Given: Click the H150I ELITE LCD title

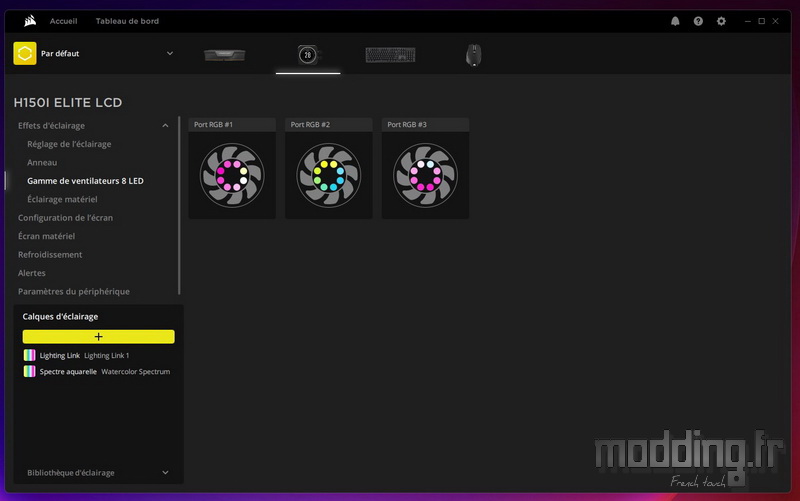Looking at the screenshot, I should tap(68, 103).
